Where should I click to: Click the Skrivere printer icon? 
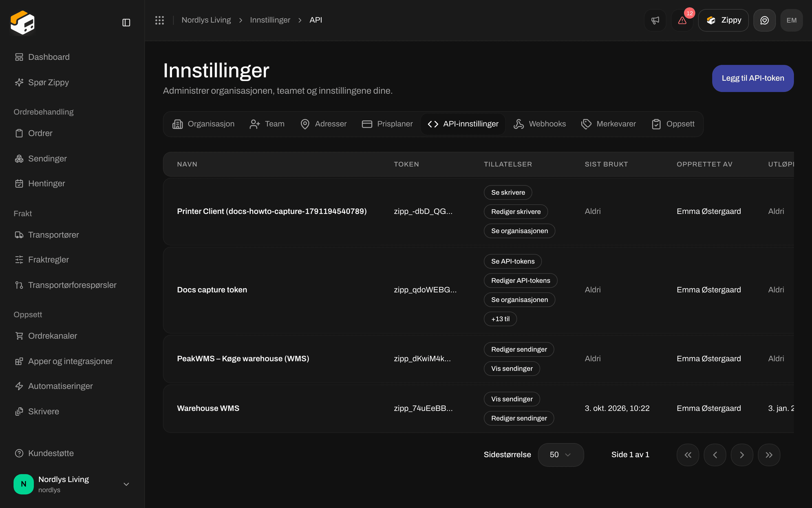point(19,411)
